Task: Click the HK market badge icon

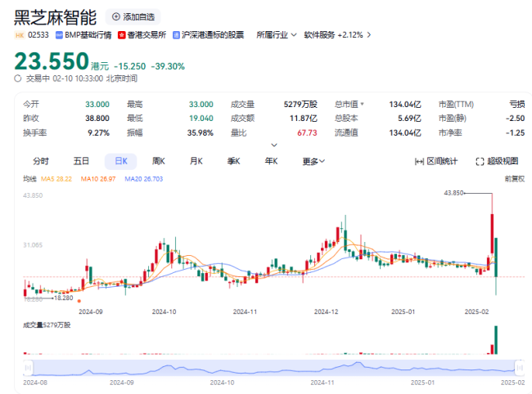Action: 20,35
